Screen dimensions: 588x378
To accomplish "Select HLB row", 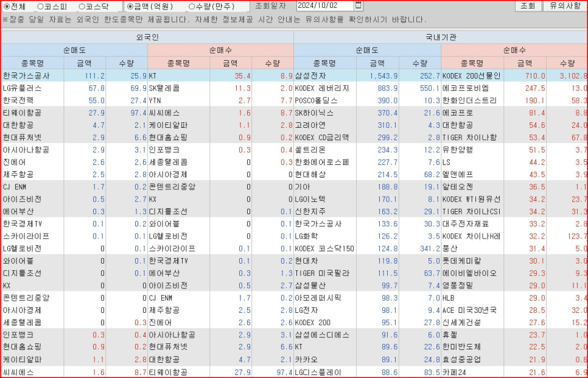I will pos(514,298).
